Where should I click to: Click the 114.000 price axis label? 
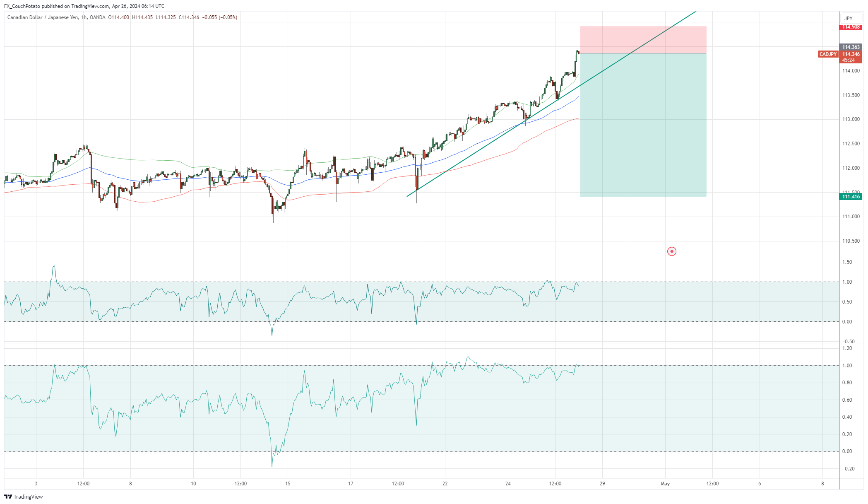851,71
